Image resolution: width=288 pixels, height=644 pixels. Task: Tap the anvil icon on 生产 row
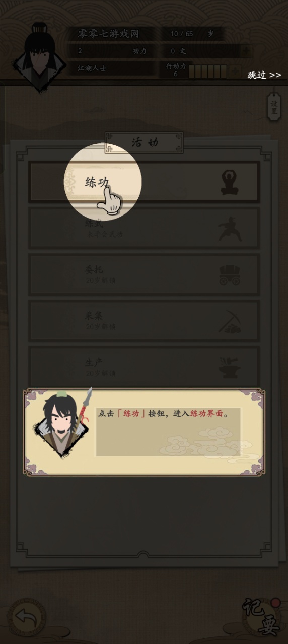click(230, 368)
